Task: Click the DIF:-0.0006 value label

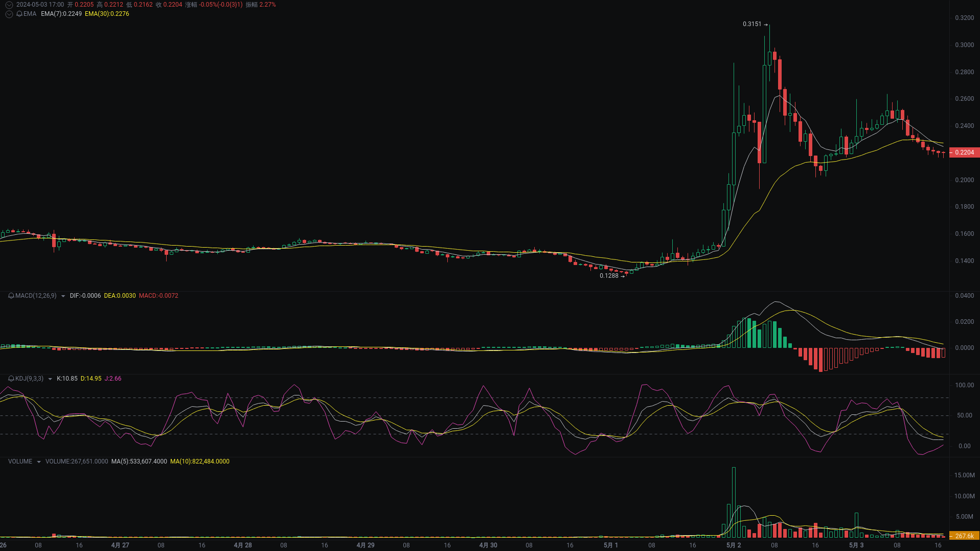Action: point(85,296)
